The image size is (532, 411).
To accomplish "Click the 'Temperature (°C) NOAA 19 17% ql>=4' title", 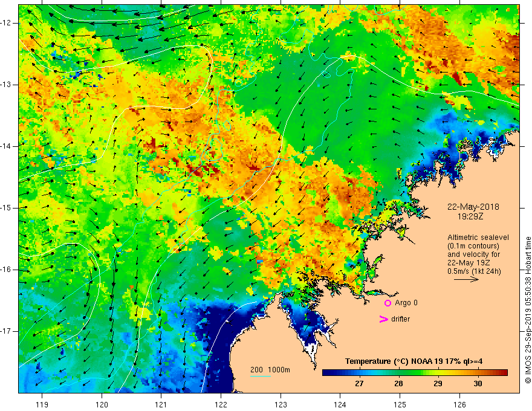I will click(x=414, y=361).
